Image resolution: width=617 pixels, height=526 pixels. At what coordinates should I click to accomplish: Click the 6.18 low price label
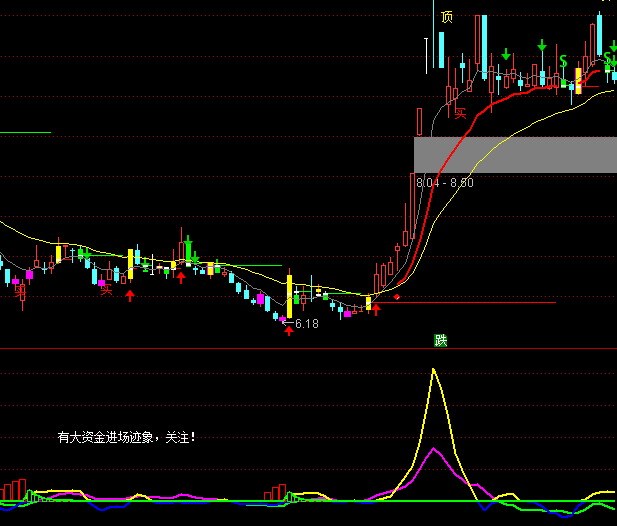[307, 324]
